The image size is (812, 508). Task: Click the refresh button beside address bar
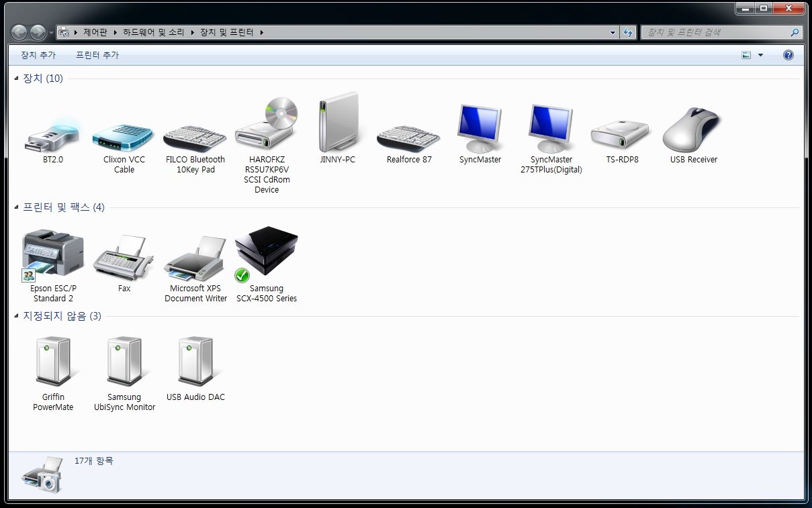628,32
